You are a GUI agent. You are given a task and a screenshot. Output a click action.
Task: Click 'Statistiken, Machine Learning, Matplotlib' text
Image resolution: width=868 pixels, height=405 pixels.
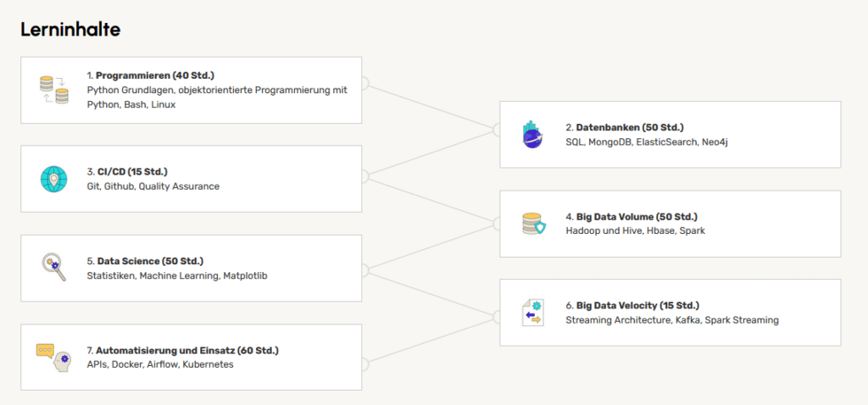(x=177, y=275)
